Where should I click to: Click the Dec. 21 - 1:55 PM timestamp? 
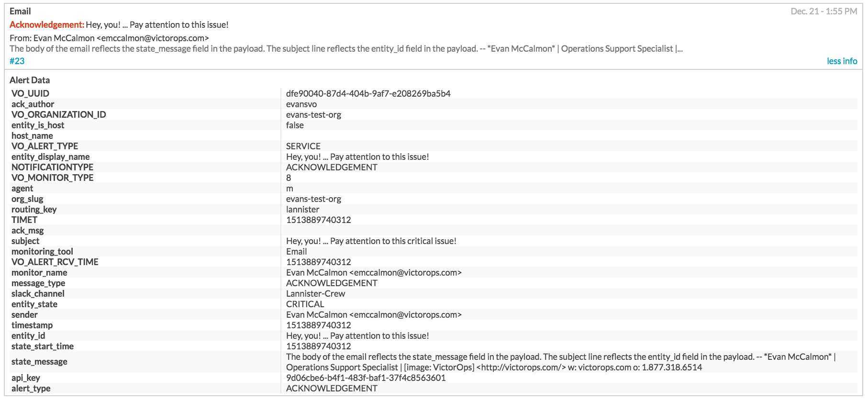point(823,11)
